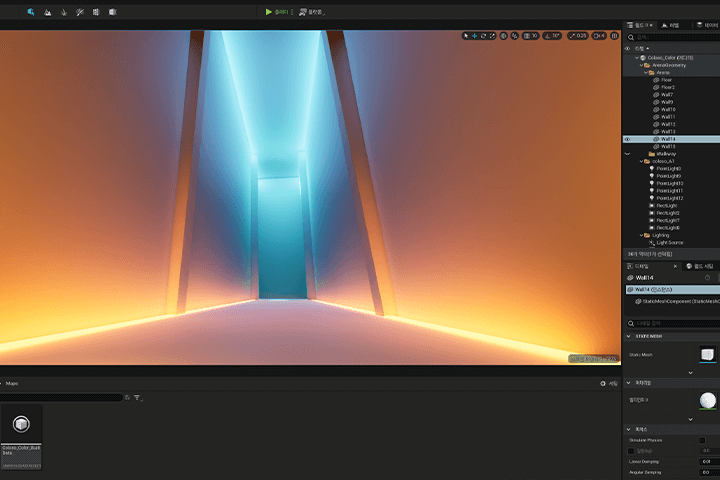
Task: Click the viewport layout maximize icon
Action: pos(614,36)
